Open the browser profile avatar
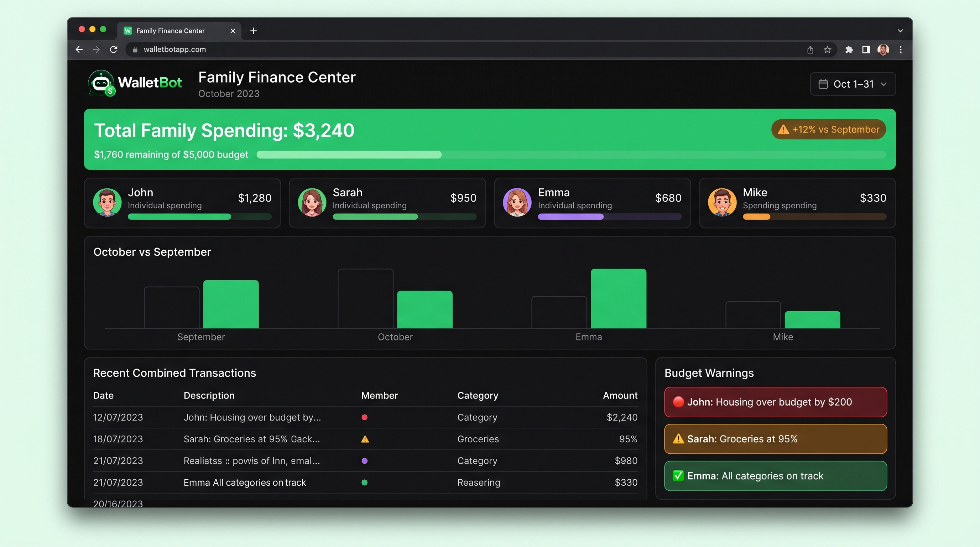The height and width of the screenshot is (547, 980). (883, 50)
